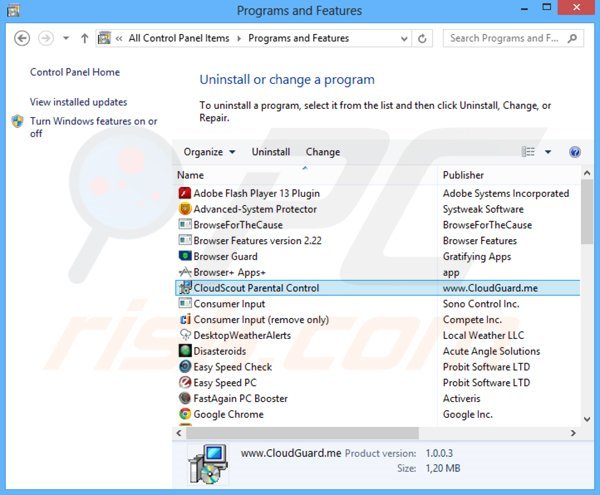Open the Organize menu
This screenshot has width=600, height=495.
click(209, 152)
